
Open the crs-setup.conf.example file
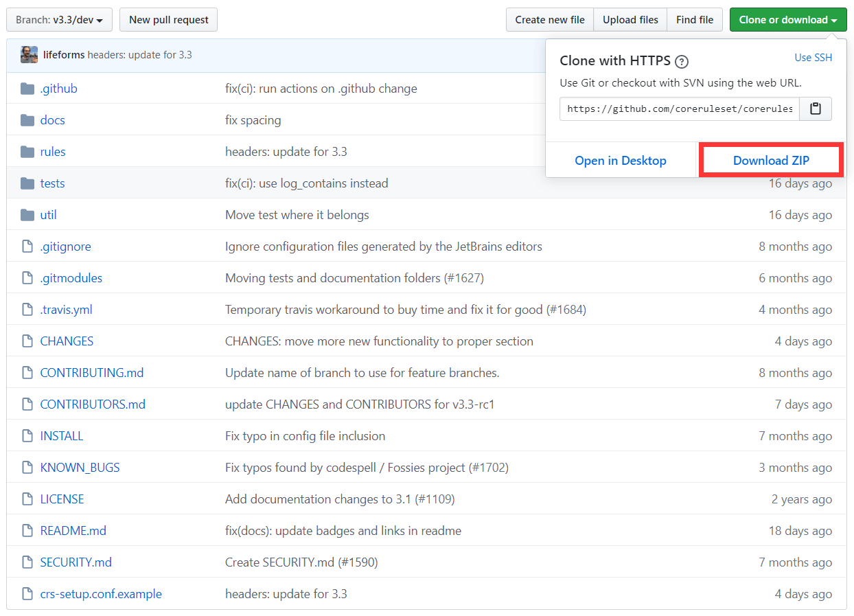pyautogui.click(x=101, y=594)
